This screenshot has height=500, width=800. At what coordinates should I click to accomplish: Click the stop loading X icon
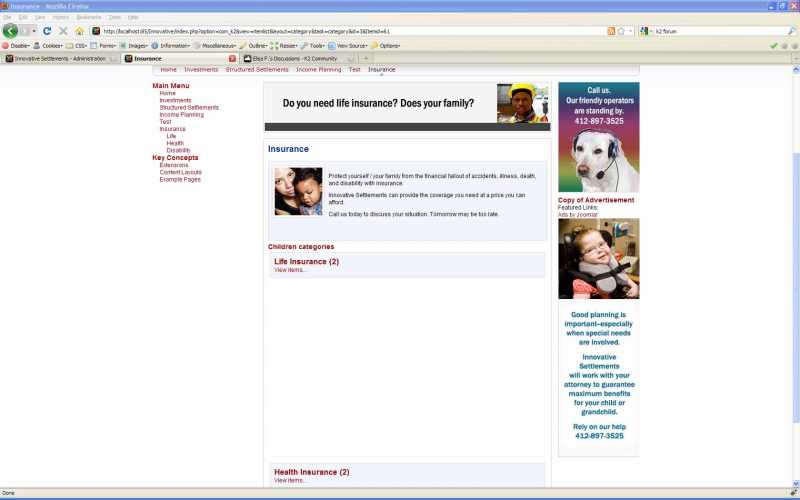point(63,31)
